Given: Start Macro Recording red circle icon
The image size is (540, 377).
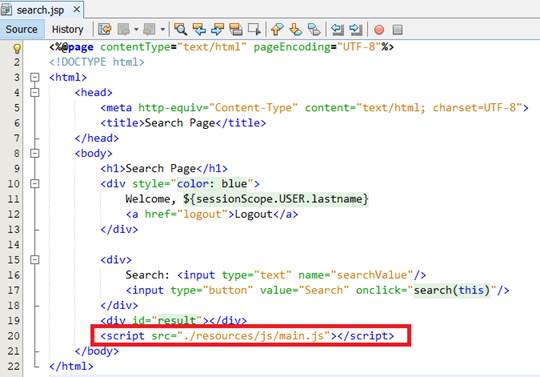Looking at the screenshot, I should point(379,30).
